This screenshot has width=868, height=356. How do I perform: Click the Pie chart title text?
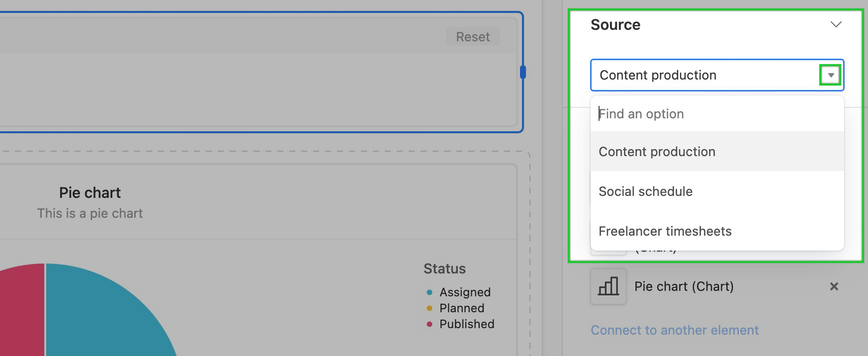(x=90, y=193)
